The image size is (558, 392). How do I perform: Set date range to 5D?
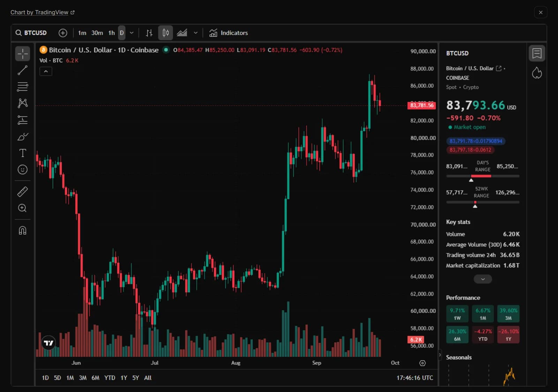tap(58, 378)
